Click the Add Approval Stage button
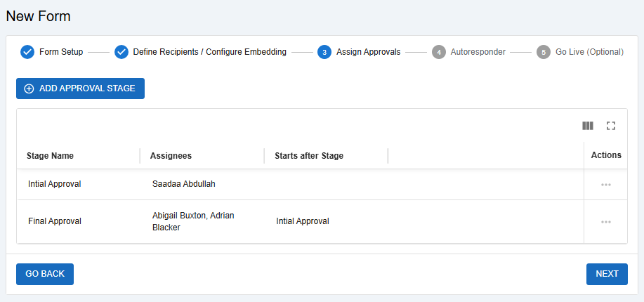This screenshot has height=302, width=644. click(80, 88)
